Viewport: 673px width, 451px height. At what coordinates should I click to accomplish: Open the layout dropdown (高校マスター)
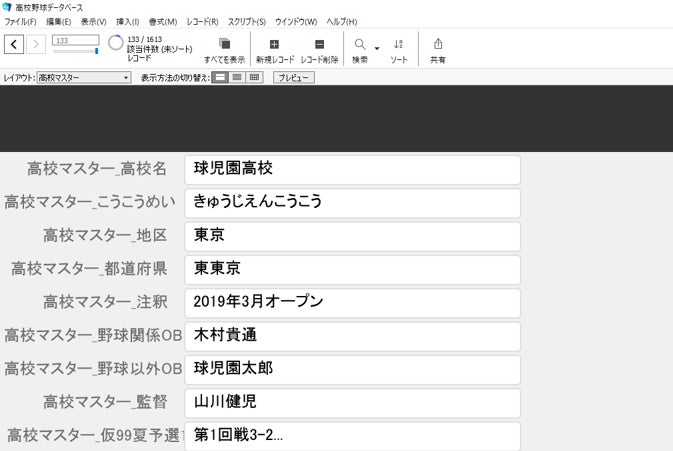(x=83, y=77)
